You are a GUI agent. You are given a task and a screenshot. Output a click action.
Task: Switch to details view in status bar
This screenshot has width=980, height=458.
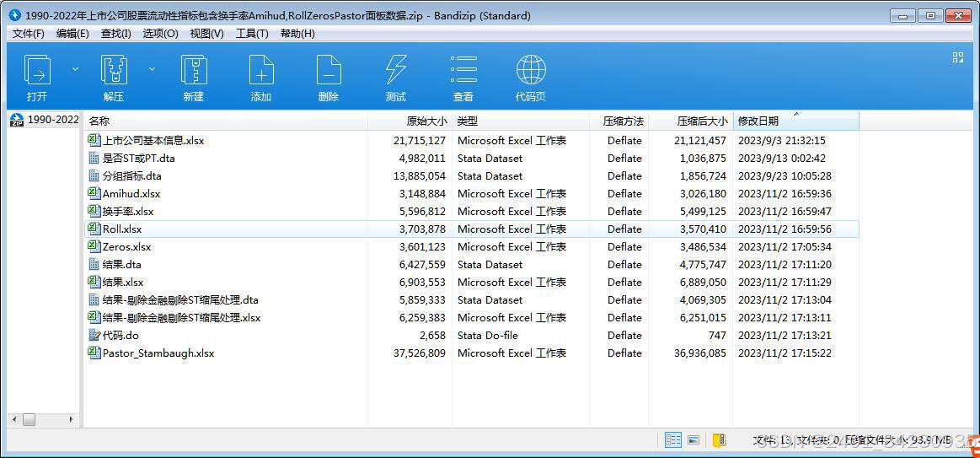[x=673, y=439]
